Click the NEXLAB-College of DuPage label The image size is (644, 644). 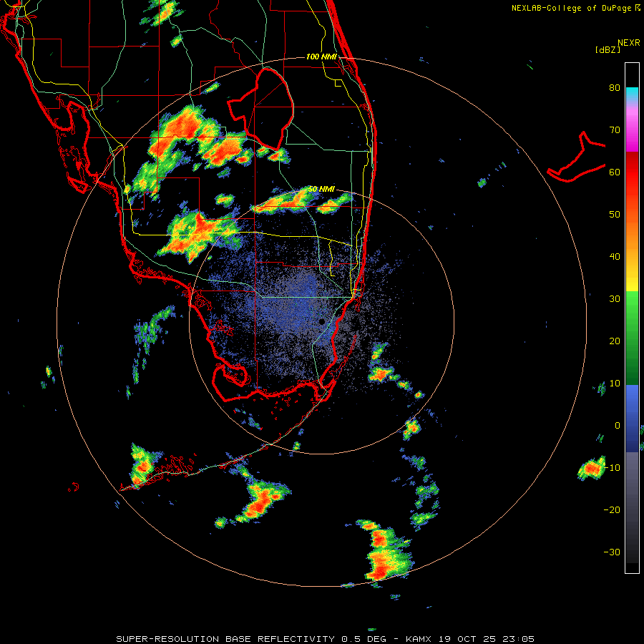pos(575,8)
